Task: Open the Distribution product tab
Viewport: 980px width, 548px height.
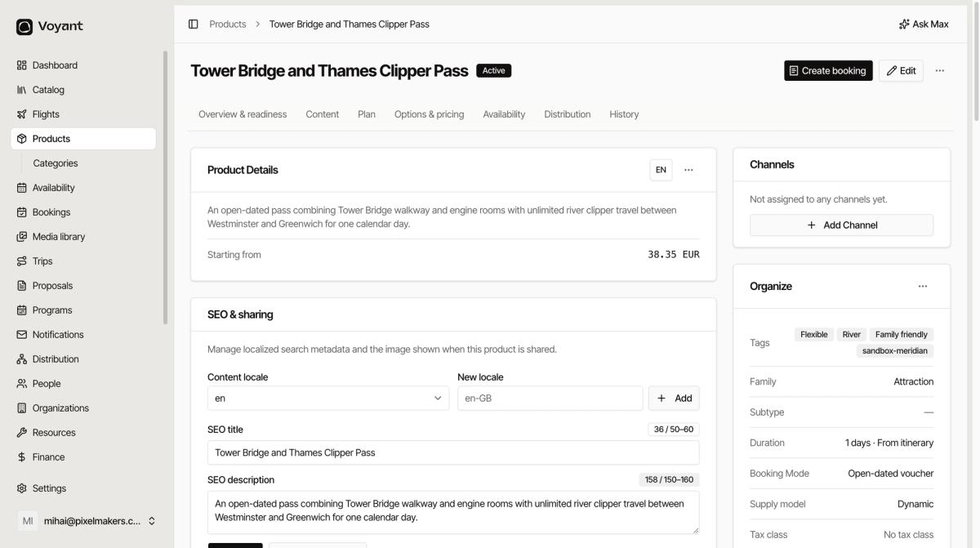Action: [568, 114]
